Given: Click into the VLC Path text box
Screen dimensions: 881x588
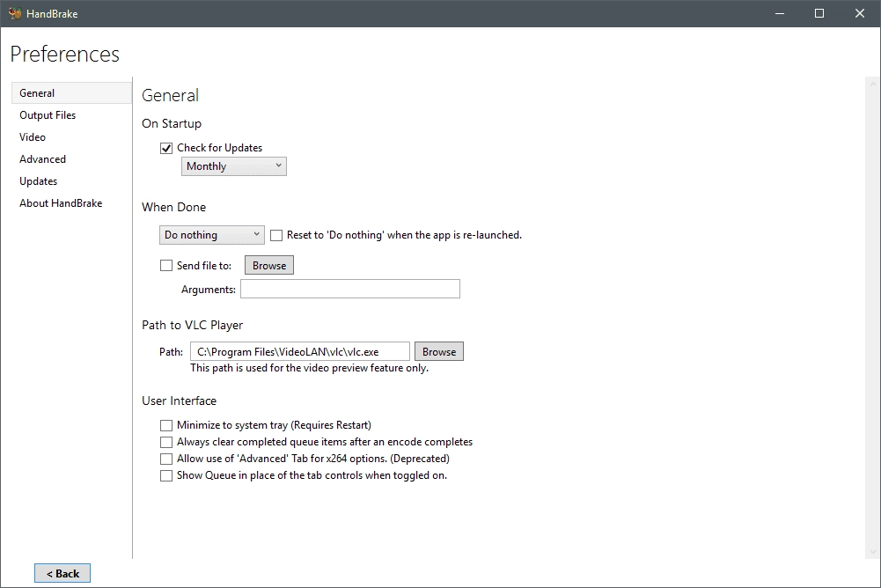Looking at the screenshot, I should (300, 352).
